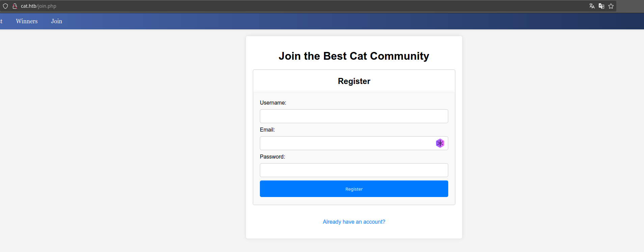
Task: Follow the "Already have an account?" link
Action: coord(354,222)
